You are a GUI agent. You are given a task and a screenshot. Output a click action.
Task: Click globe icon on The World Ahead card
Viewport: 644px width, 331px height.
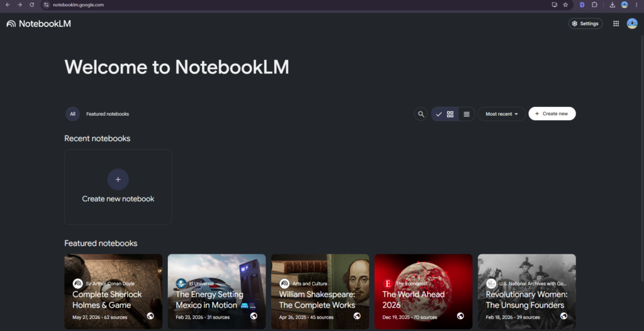click(460, 316)
